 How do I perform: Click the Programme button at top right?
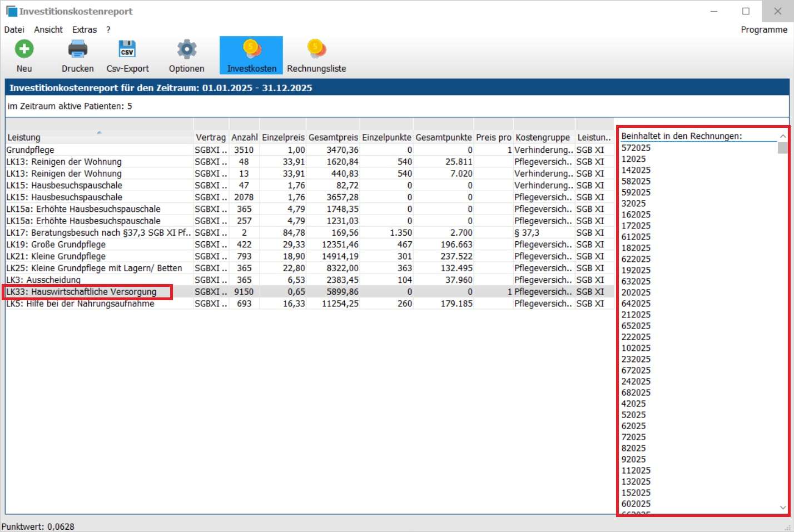pos(763,29)
